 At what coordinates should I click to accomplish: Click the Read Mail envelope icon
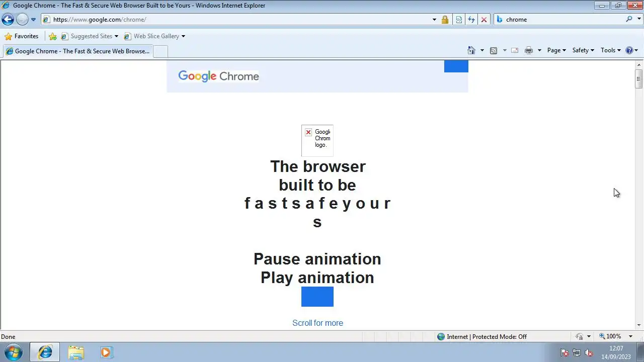(515, 50)
